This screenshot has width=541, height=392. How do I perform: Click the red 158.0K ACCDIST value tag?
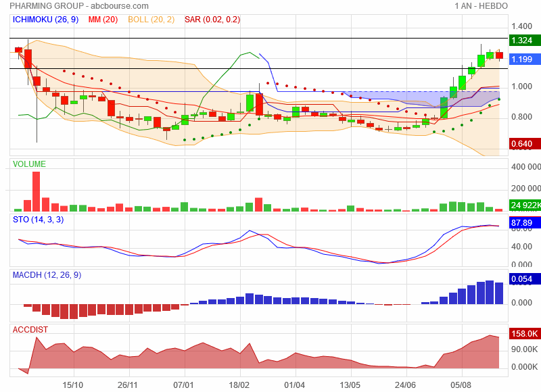(525, 334)
